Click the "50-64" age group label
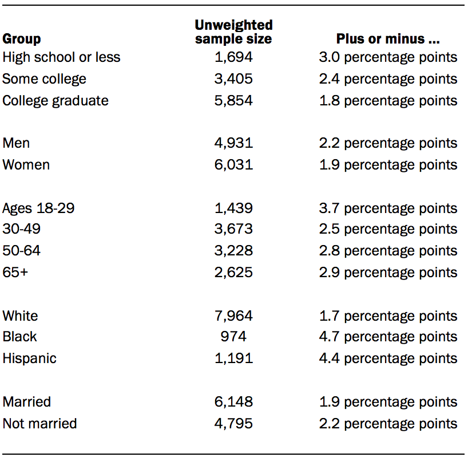 pyautogui.click(x=22, y=251)
